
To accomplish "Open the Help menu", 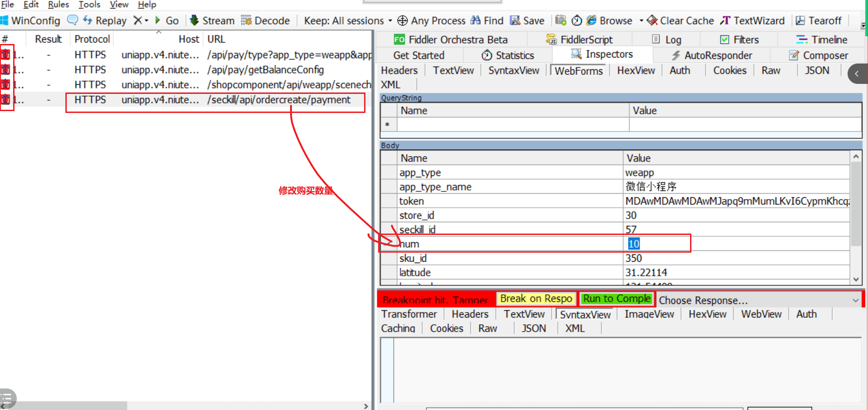I will coord(147,5).
